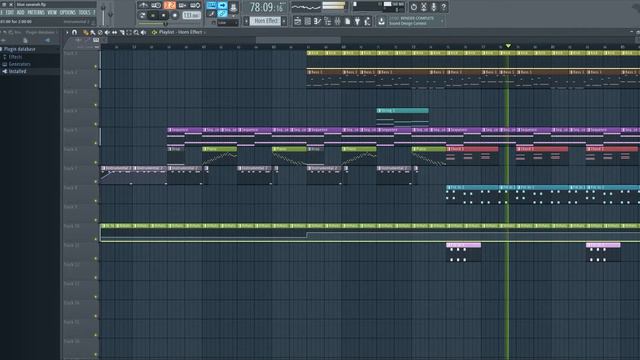Open the Line snap selector dropdown
The image size is (640, 360).
click(227, 22)
